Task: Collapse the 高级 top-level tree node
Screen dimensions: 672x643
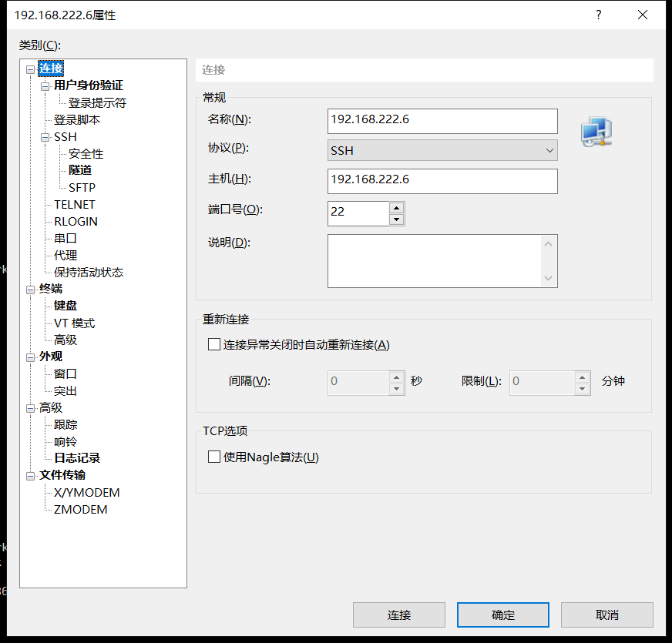Action: pos(30,408)
